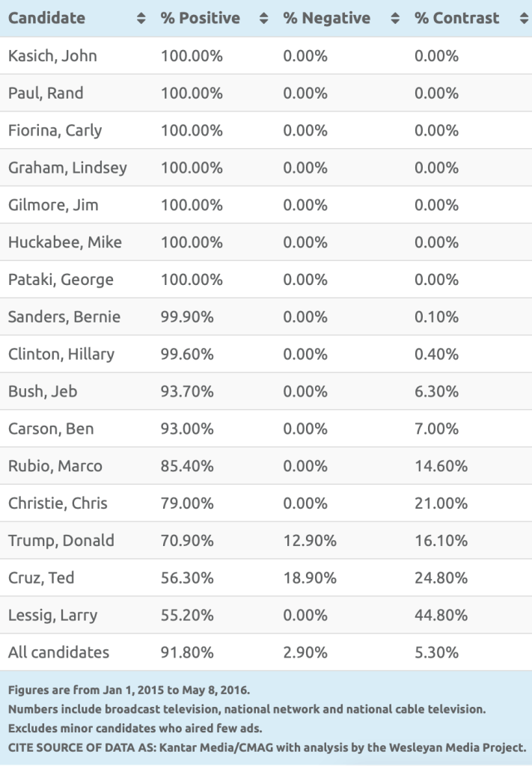Click Trump, Donald negative value 12.90%
532x766 pixels.
click(310, 540)
